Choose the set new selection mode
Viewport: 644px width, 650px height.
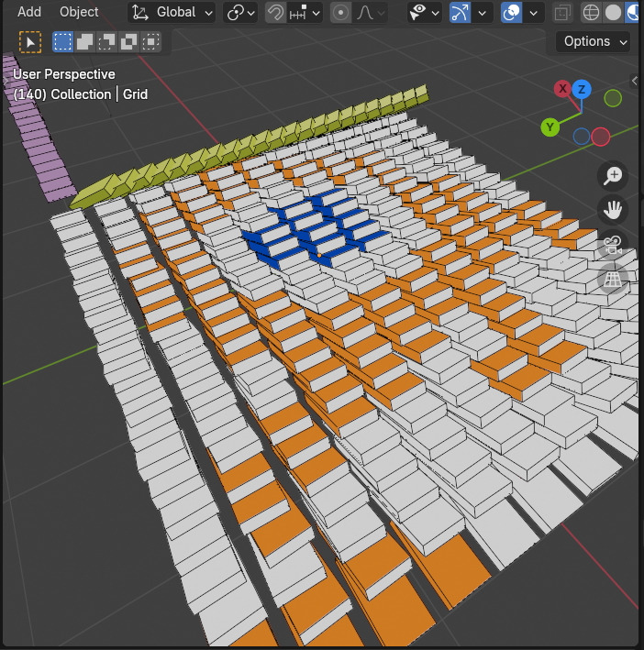(62, 42)
